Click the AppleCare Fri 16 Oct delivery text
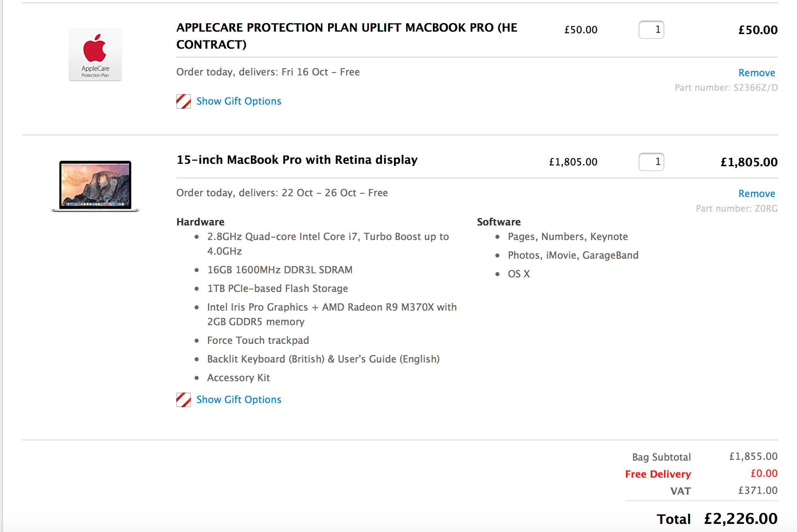This screenshot has width=797, height=532. (x=268, y=72)
